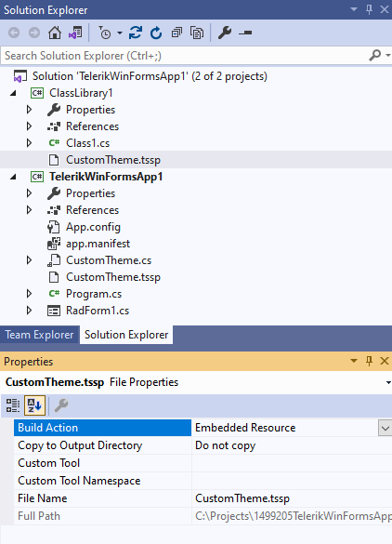Click the Preview Selected Items dash icon
This screenshot has height=544, width=392.
click(x=245, y=33)
